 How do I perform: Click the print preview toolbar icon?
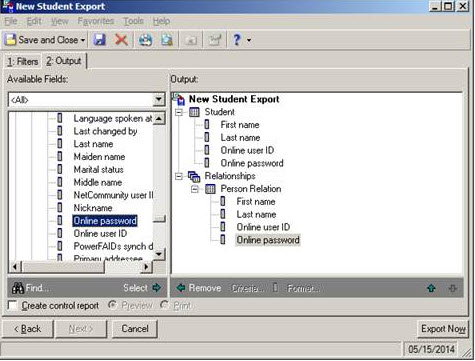coord(167,40)
